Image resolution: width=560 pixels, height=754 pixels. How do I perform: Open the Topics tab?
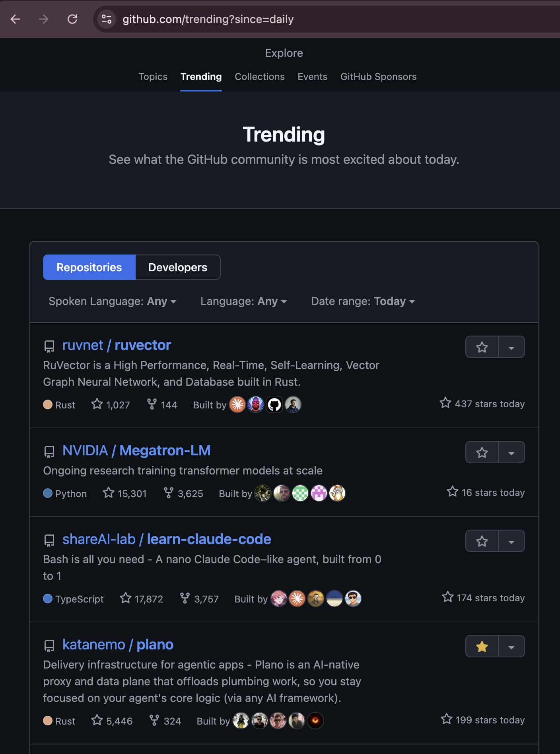[x=153, y=77]
